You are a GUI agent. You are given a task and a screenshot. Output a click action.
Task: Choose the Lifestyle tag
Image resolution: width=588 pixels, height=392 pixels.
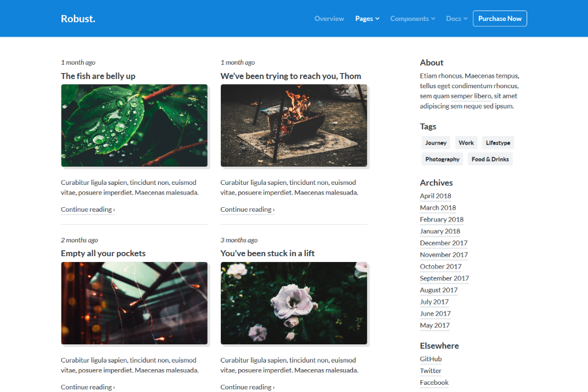click(x=498, y=142)
